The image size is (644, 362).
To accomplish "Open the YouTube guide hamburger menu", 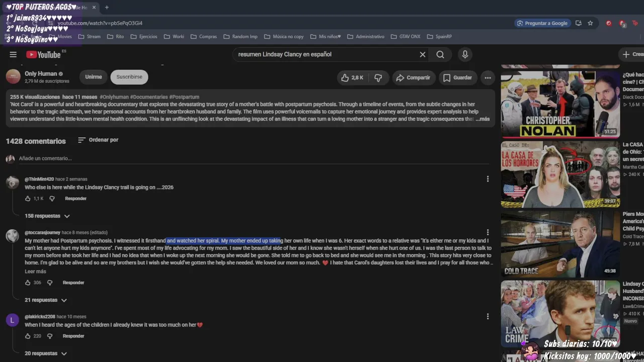I will tap(13, 54).
